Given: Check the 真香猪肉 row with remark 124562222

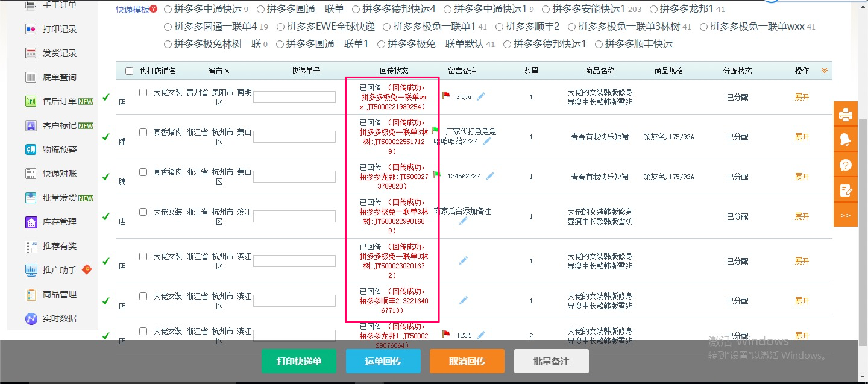Looking at the screenshot, I should [x=143, y=172].
